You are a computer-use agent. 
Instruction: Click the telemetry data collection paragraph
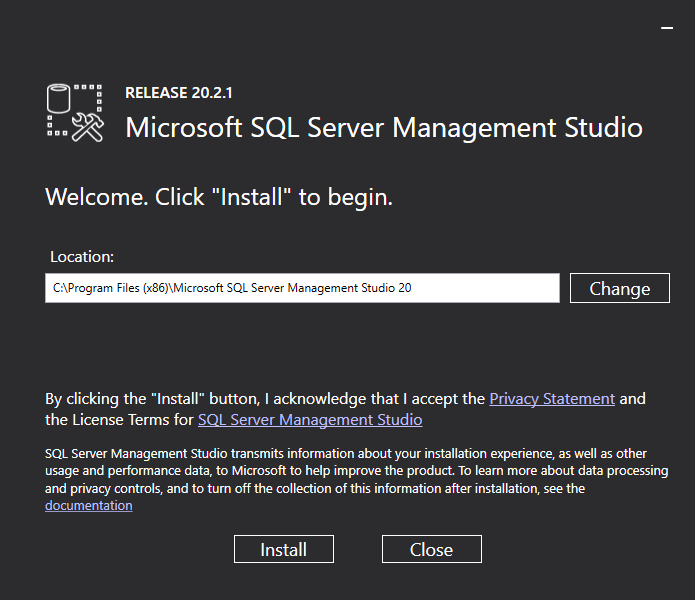coord(356,479)
